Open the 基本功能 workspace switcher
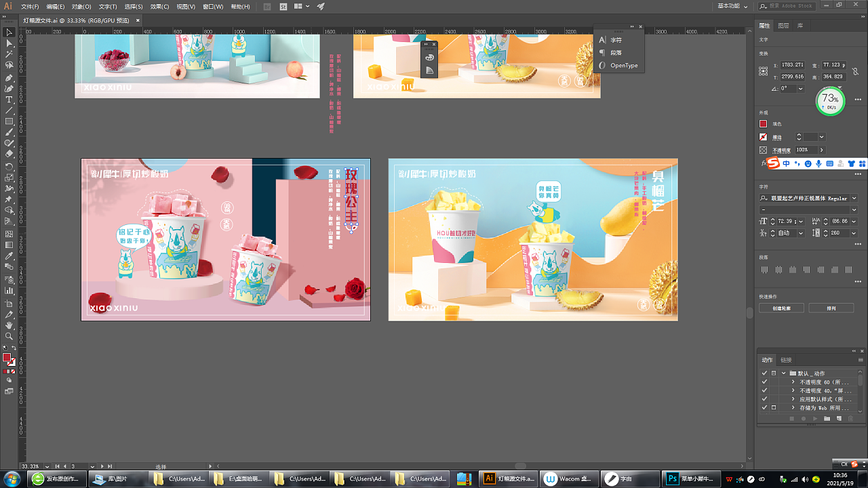Image resolution: width=868 pixels, height=488 pixels. coord(733,6)
